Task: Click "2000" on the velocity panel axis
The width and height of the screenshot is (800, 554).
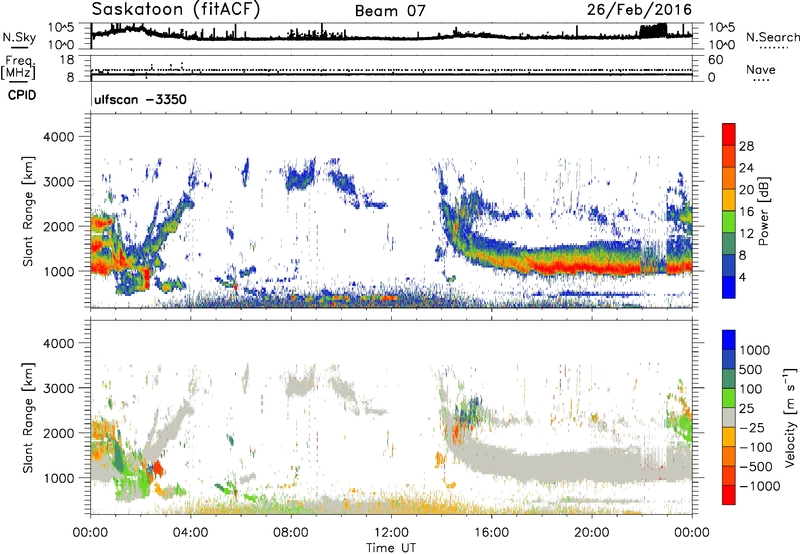Action: [58, 433]
